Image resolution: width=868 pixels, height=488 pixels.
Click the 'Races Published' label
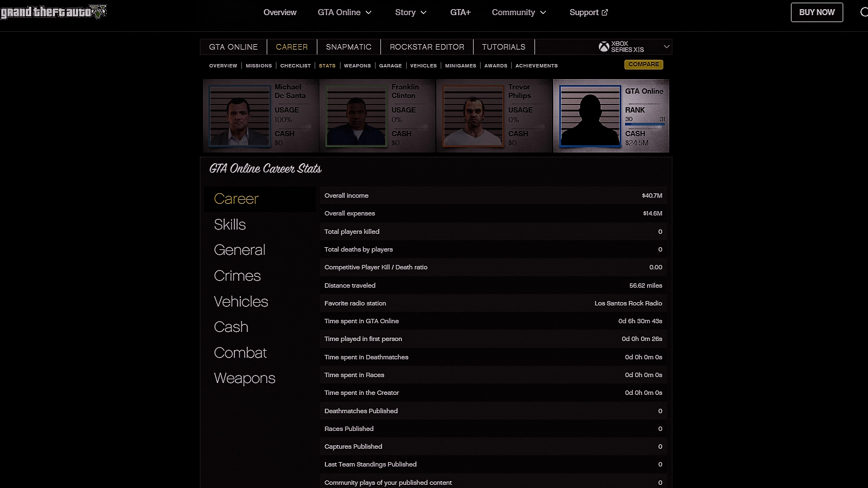(x=349, y=429)
